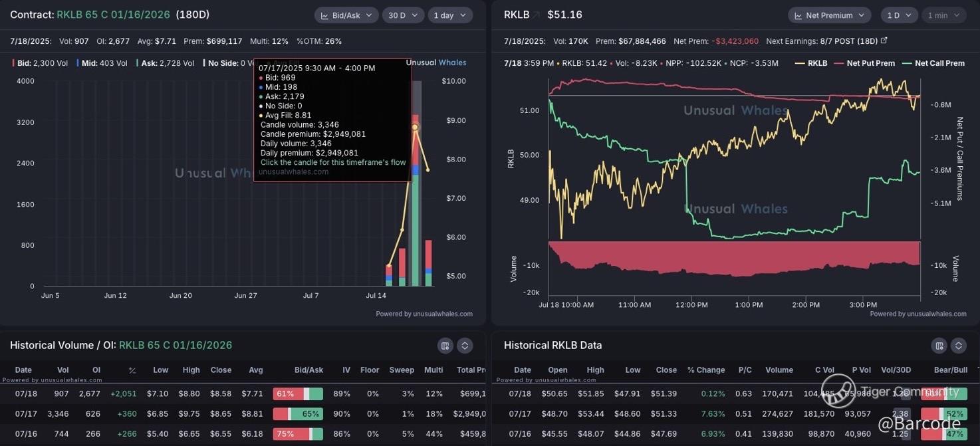Viewport: 980px width, 446px height.
Task: Open the Net Premium chart dropdown
Action: point(830,15)
